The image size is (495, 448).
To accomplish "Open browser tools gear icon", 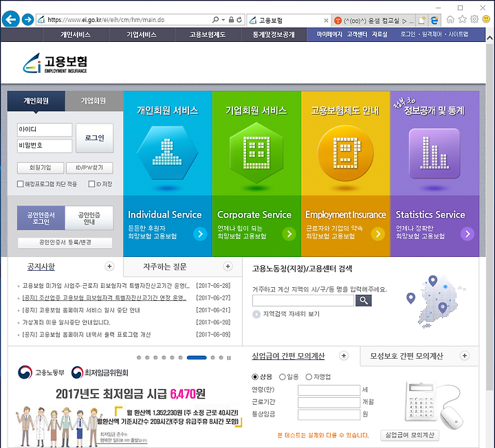I will tap(474, 19).
